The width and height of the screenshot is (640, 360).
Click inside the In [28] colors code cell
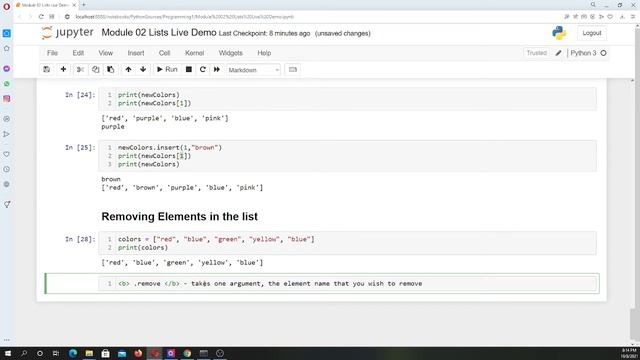(x=347, y=243)
